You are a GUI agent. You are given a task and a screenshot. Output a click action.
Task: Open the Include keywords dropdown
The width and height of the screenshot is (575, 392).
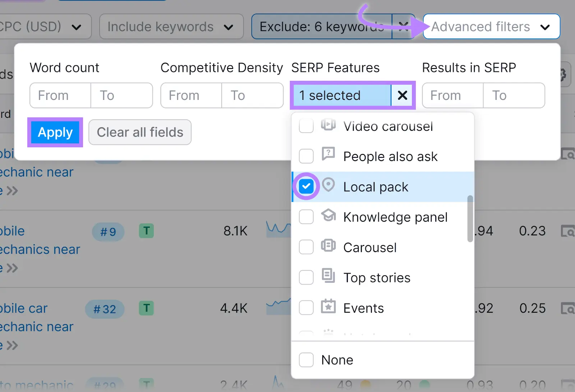171,26
